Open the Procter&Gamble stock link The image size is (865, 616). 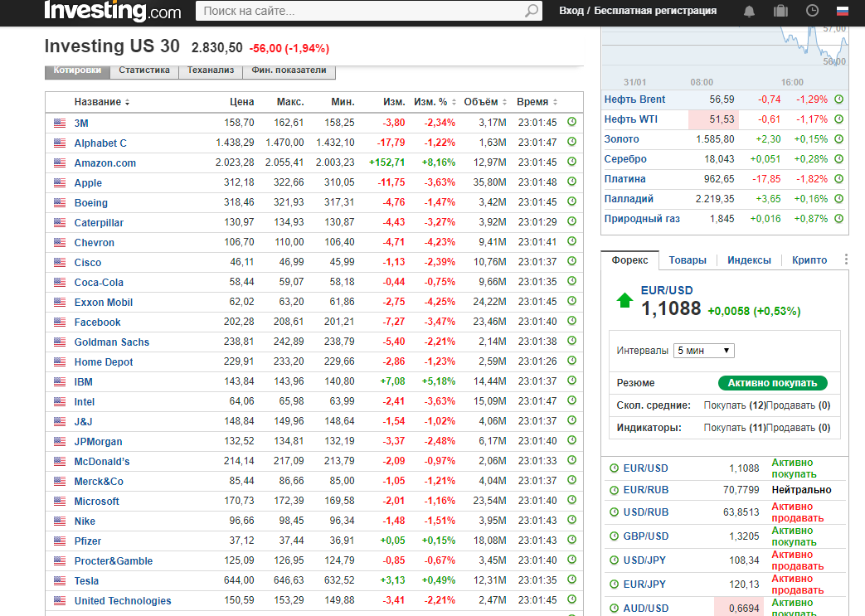(x=113, y=560)
